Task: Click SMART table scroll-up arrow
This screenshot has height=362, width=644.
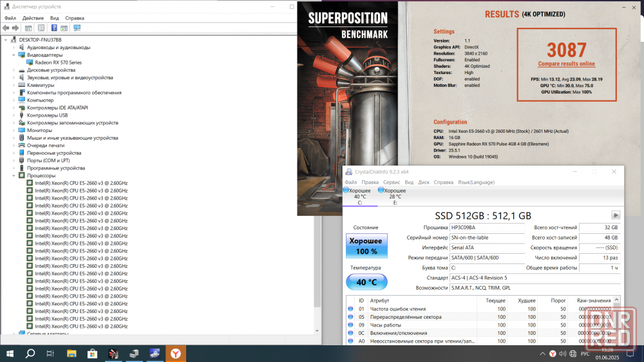Action: 616,300
